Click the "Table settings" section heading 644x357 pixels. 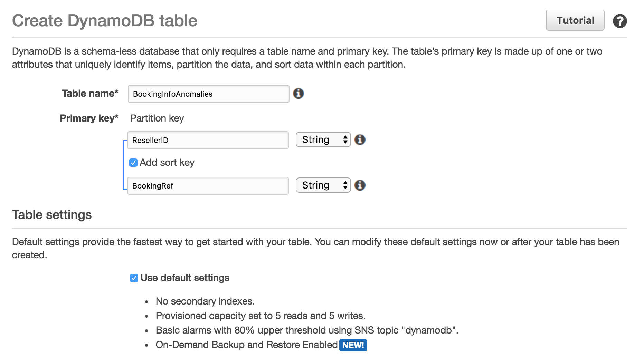[x=52, y=215]
